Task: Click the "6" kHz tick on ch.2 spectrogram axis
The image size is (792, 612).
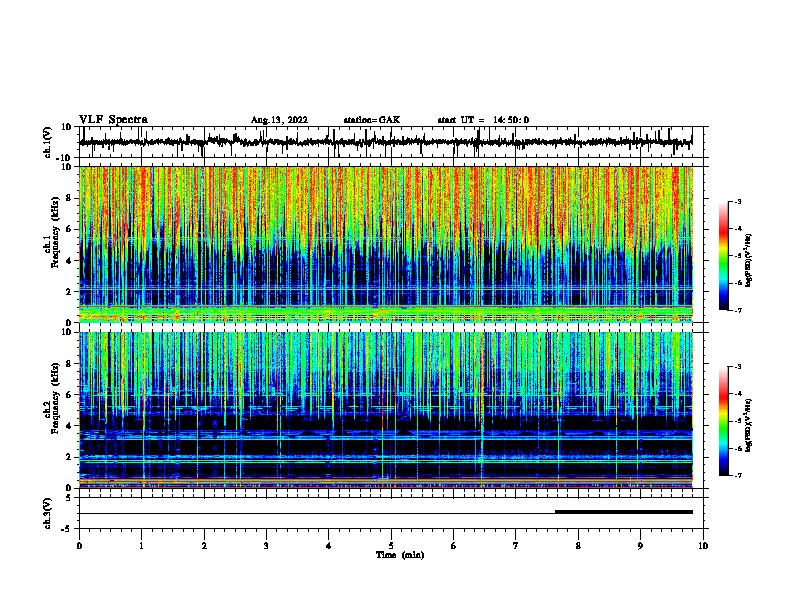Action: click(x=70, y=395)
